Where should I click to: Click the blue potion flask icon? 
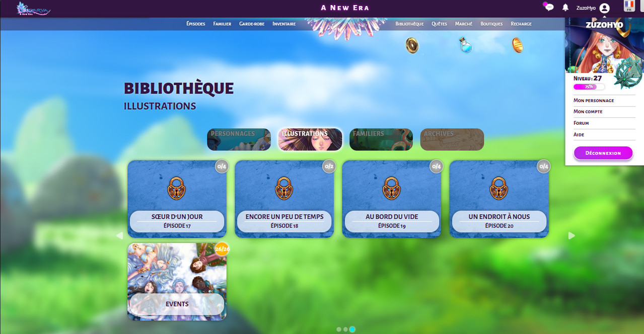[x=465, y=45]
